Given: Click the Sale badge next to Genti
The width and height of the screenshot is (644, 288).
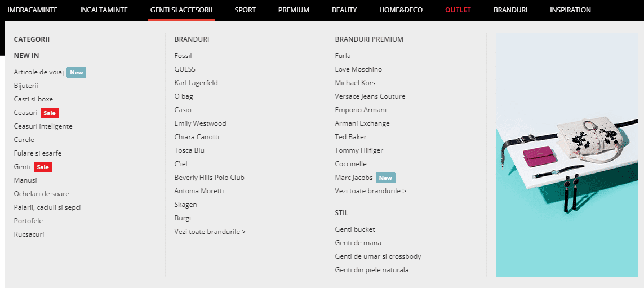Looking at the screenshot, I should (43, 167).
